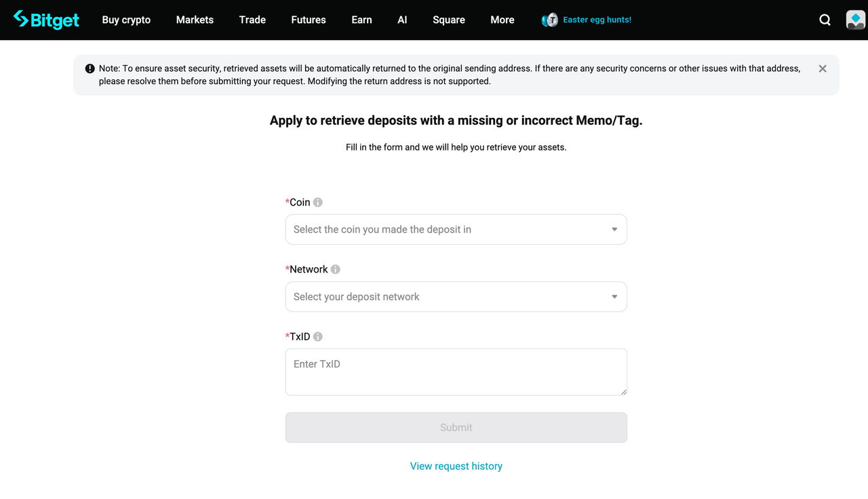Open the search icon

pos(825,20)
